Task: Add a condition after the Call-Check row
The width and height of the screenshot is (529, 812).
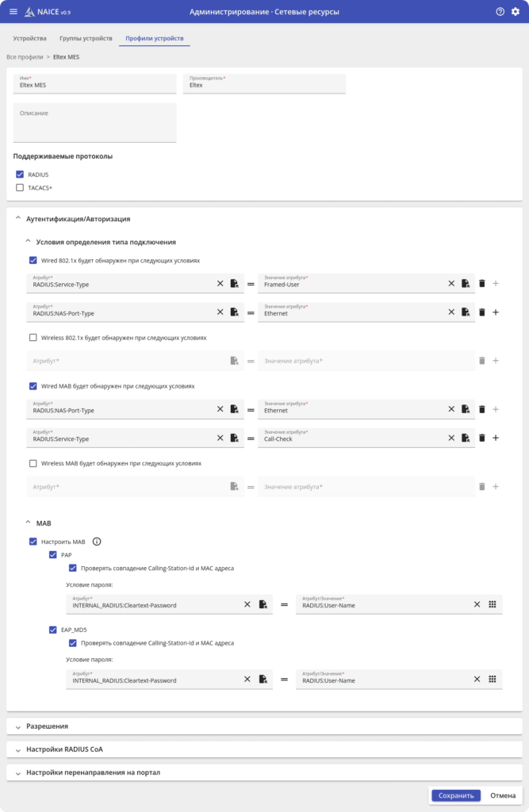Action: point(496,438)
